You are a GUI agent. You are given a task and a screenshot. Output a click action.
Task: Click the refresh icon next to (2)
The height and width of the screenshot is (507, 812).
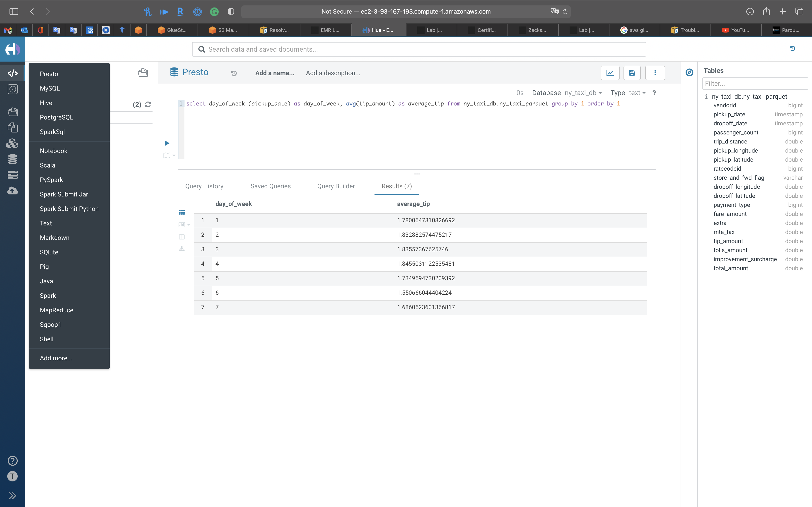point(148,105)
